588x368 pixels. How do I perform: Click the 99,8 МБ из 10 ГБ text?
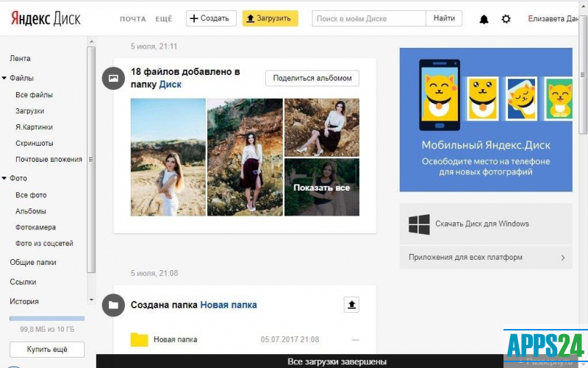[47, 329]
